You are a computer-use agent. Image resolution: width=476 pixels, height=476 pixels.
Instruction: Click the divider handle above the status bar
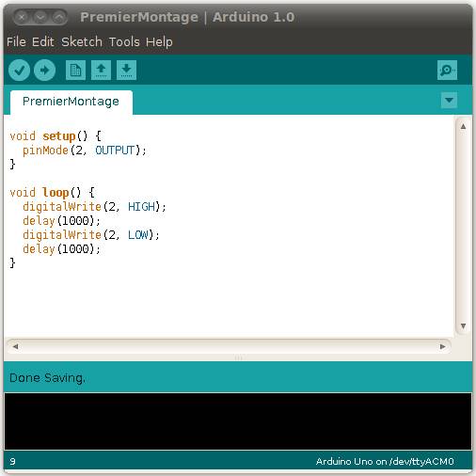coord(238,357)
